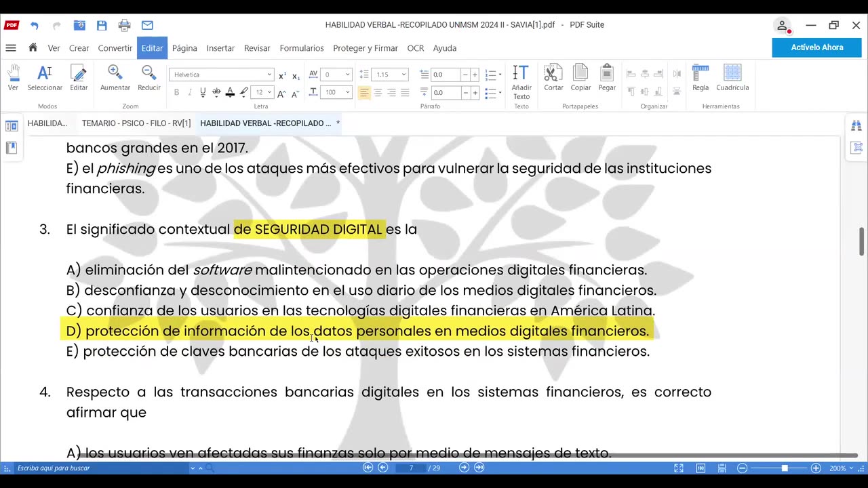Open character spacing dropdown
Screen dimensions: 868x488
pos(348,75)
